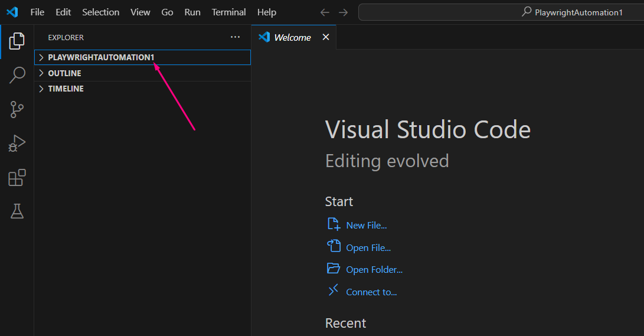
Task: Click the search magnifier in command center
Action: click(x=527, y=11)
